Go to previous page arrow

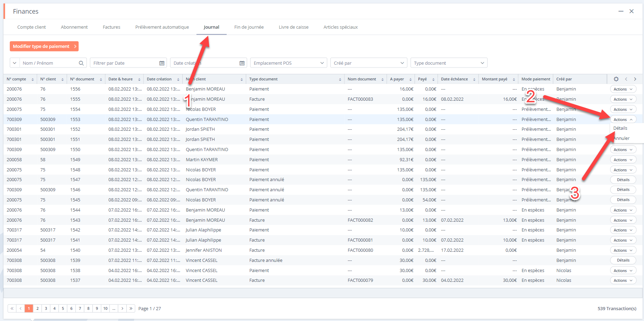pyautogui.click(x=21, y=308)
